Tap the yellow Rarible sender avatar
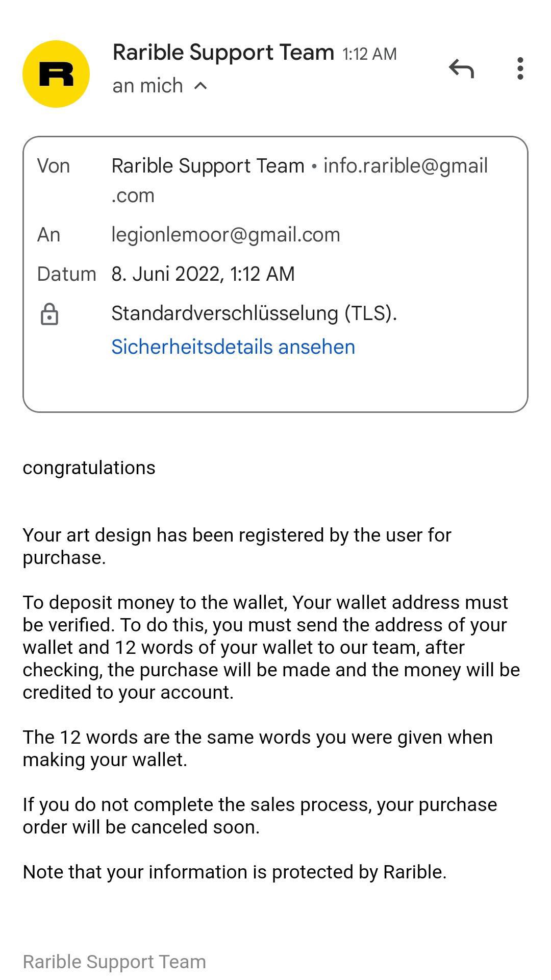This screenshot has height=980, width=551. point(56,74)
